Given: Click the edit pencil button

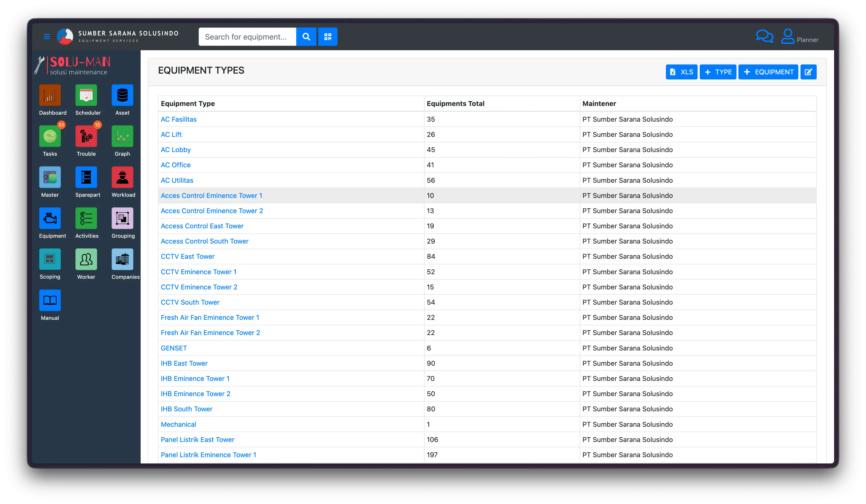Looking at the screenshot, I should pos(808,72).
